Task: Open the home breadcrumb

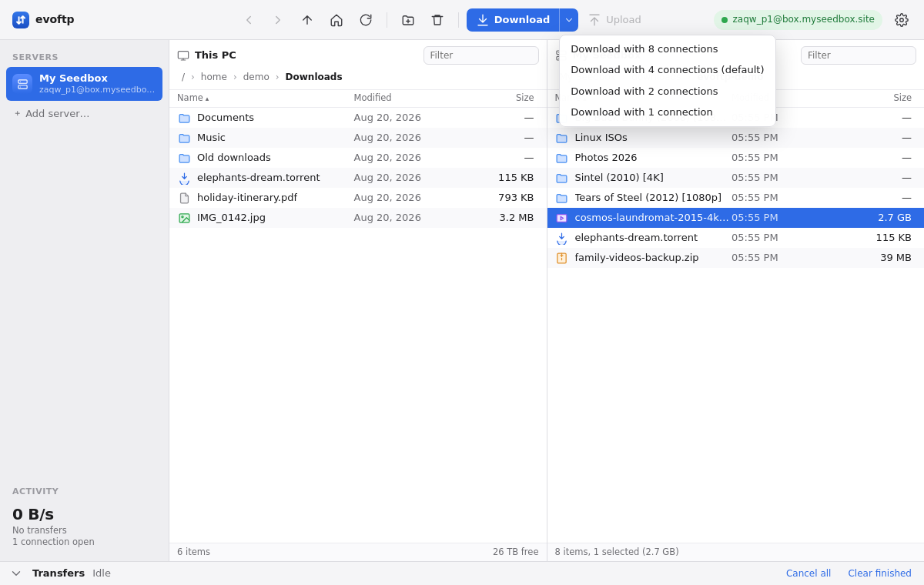Action: [214, 77]
